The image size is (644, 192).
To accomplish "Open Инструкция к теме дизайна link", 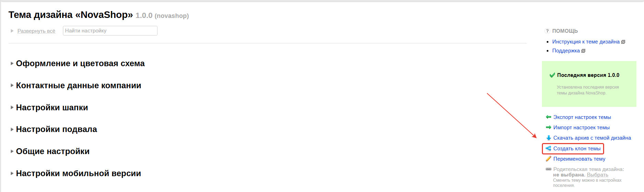I will point(586,42).
